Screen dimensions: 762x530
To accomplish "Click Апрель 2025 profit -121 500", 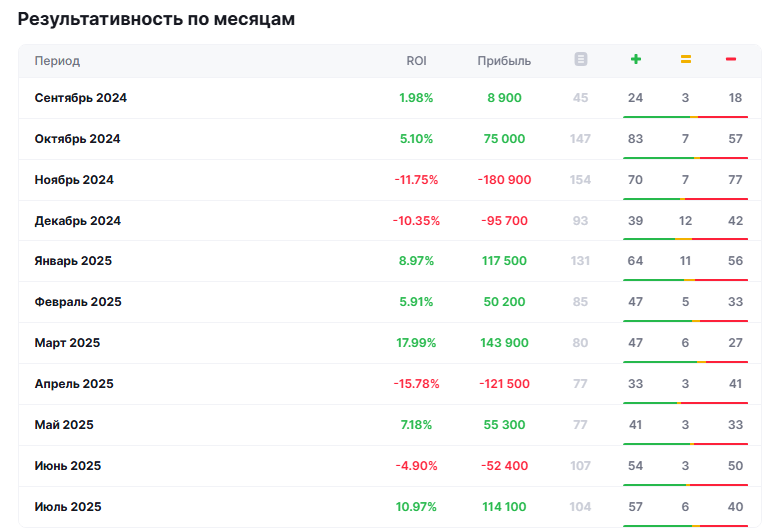I will tap(504, 384).
